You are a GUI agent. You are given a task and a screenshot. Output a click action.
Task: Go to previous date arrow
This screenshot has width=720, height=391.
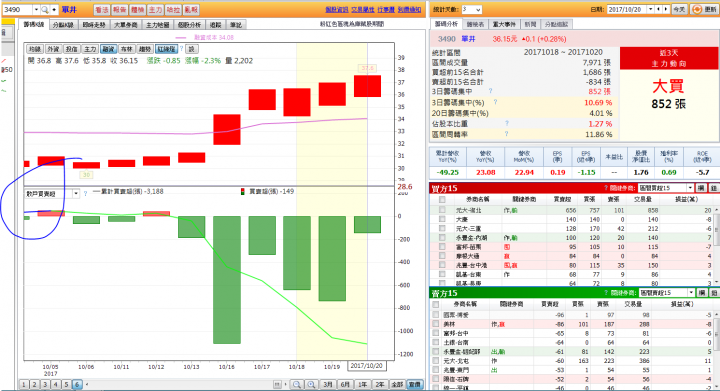659,10
